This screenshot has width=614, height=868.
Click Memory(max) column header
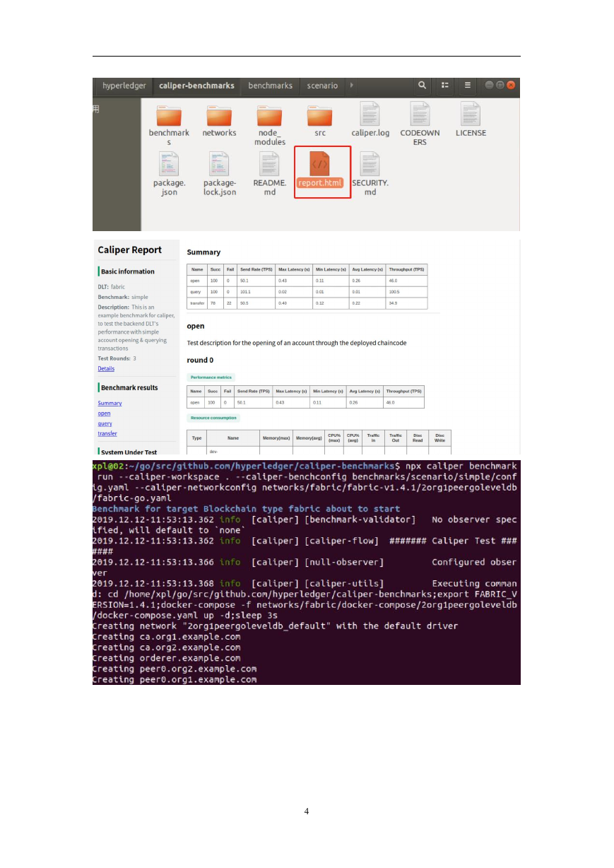(276, 438)
